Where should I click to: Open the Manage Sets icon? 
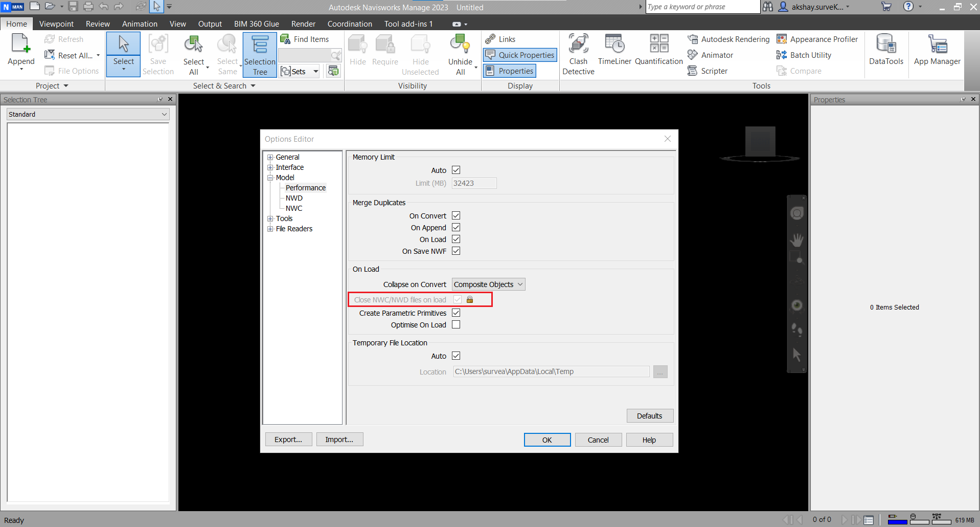click(x=333, y=71)
